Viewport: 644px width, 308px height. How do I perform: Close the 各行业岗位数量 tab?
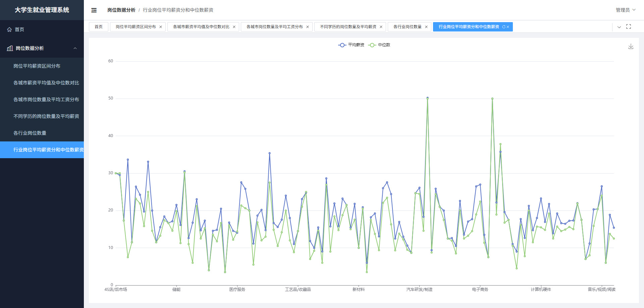pos(426,27)
